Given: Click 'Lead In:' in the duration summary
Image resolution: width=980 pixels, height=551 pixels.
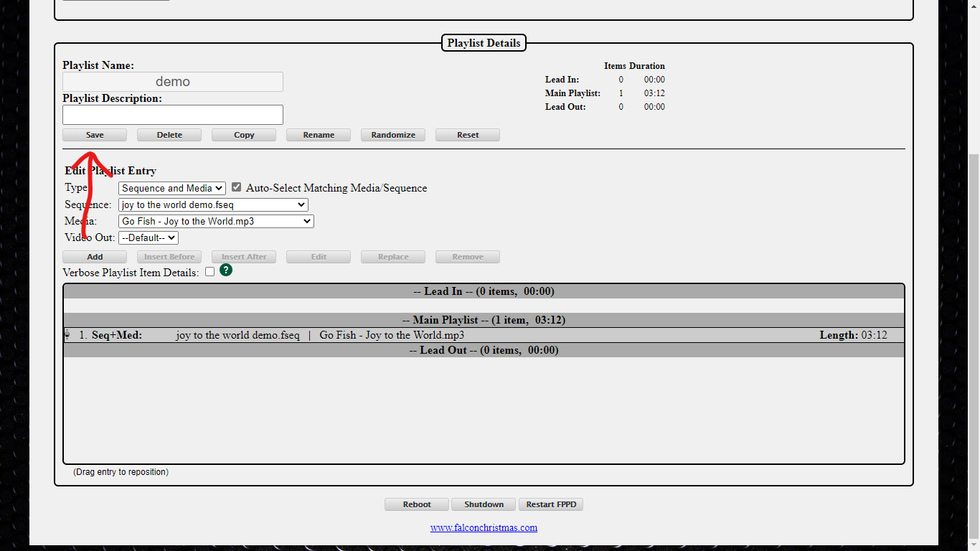Looking at the screenshot, I should 562,80.
